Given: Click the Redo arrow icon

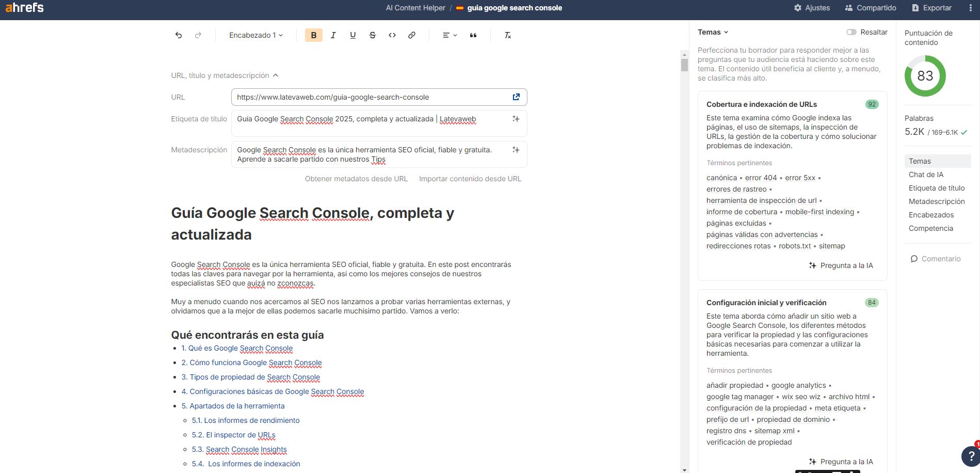Looking at the screenshot, I should (x=198, y=35).
